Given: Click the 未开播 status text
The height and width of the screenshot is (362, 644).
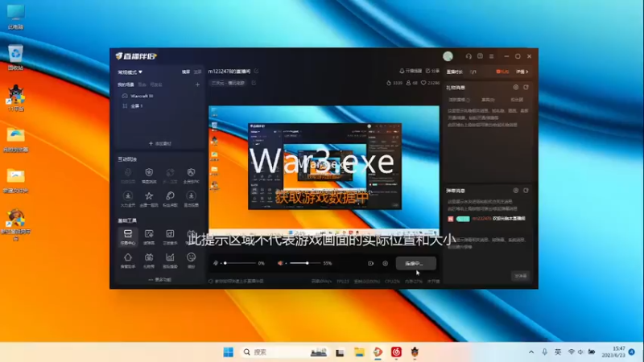Looking at the screenshot, I should 433,282.
